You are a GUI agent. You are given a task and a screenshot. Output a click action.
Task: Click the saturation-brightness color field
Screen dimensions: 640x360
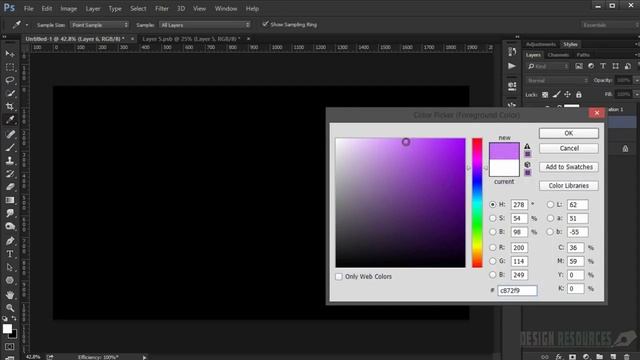[400, 203]
